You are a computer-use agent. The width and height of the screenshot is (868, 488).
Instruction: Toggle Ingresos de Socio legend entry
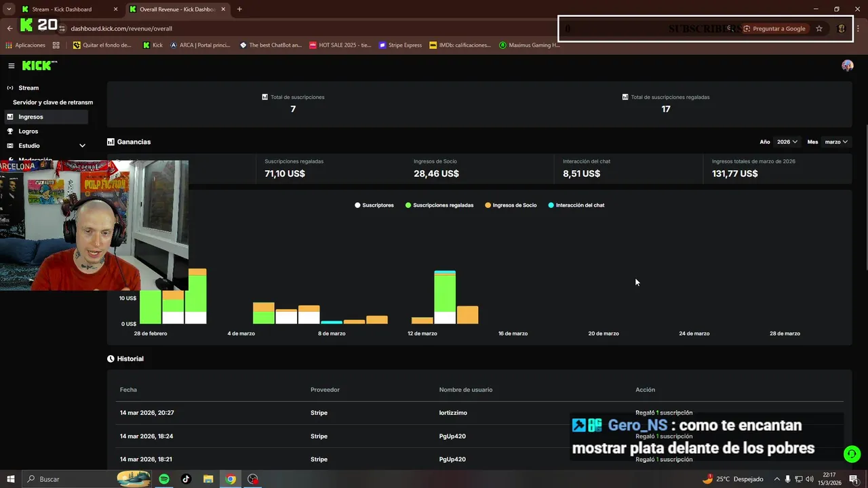coord(511,205)
